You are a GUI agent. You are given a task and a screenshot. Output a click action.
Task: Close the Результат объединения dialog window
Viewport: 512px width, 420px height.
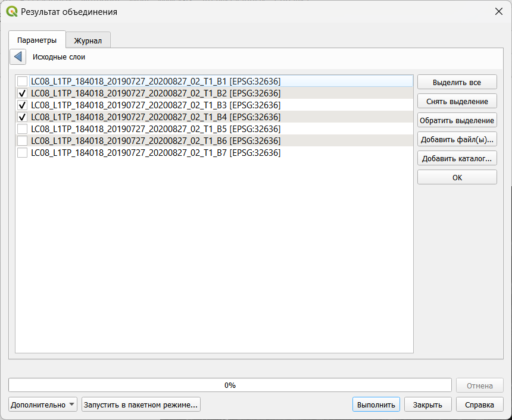pos(498,11)
